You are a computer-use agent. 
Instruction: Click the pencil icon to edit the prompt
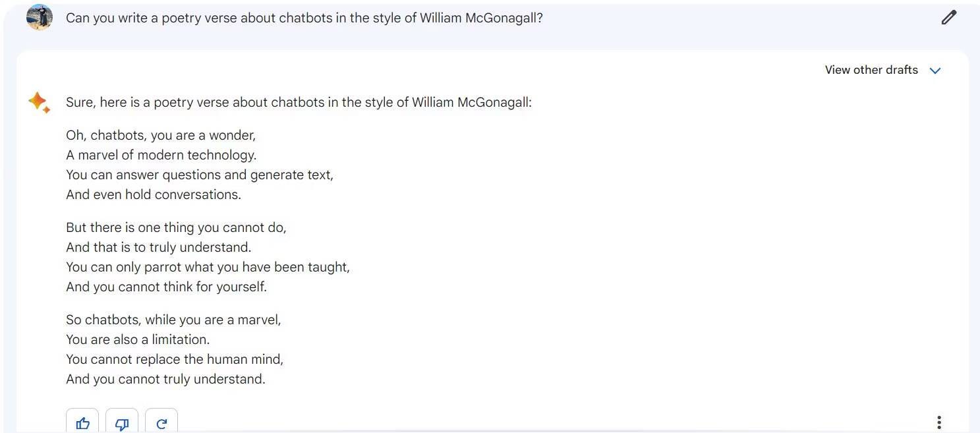948,18
